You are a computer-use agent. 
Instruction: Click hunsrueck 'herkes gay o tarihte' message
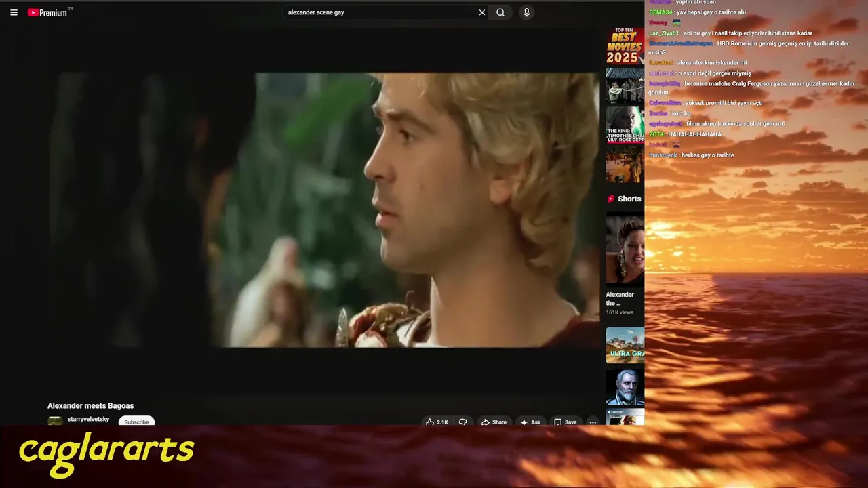[x=691, y=155]
